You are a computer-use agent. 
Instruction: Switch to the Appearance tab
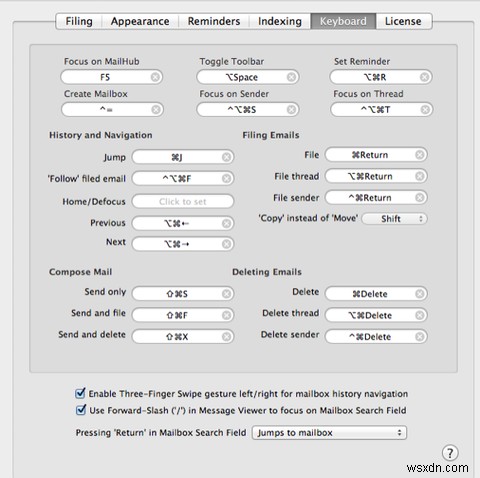(140, 21)
